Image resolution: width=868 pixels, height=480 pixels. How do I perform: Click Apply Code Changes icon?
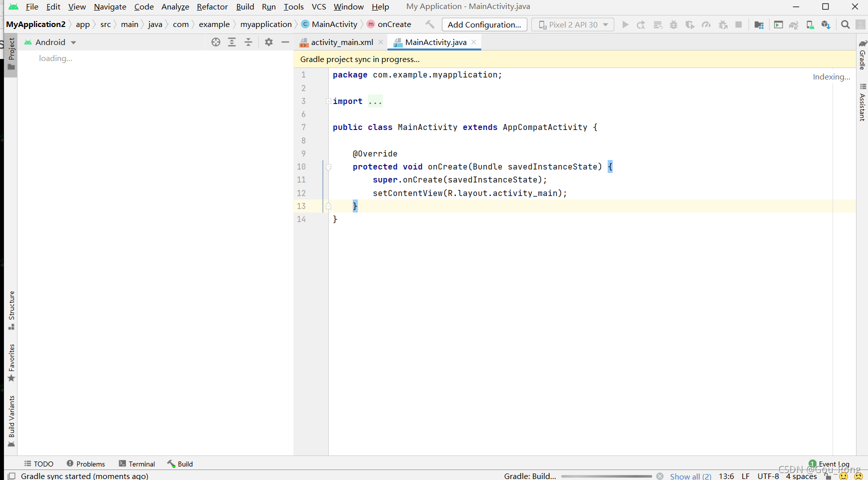point(658,24)
